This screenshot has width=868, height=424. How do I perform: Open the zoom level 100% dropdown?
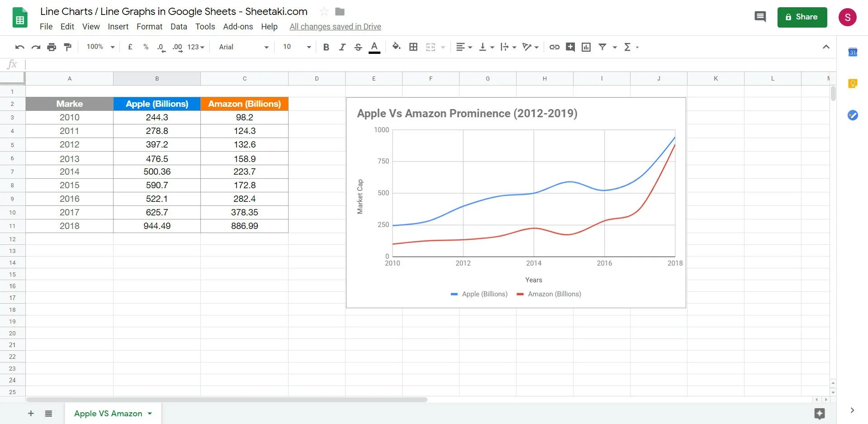coord(100,47)
